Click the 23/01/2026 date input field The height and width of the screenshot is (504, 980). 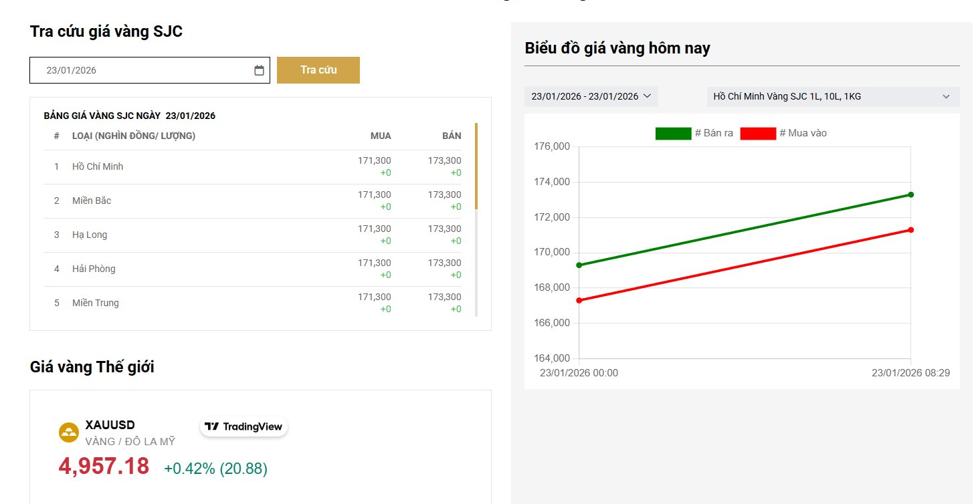(140, 70)
